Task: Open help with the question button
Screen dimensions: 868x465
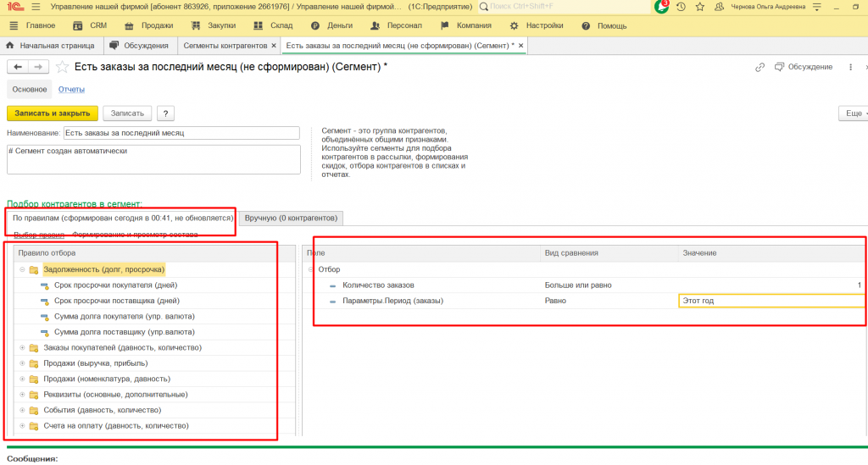Action: click(x=165, y=113)
